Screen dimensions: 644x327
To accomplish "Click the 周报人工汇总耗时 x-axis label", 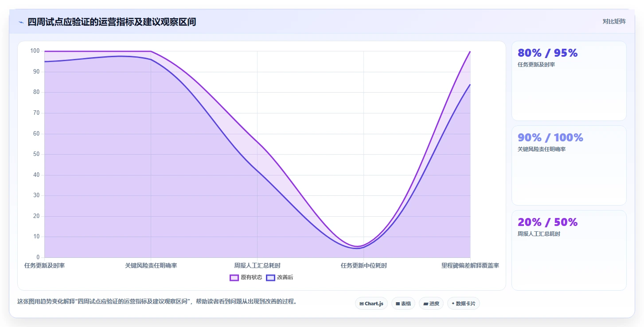I will [x=258, y=265].
